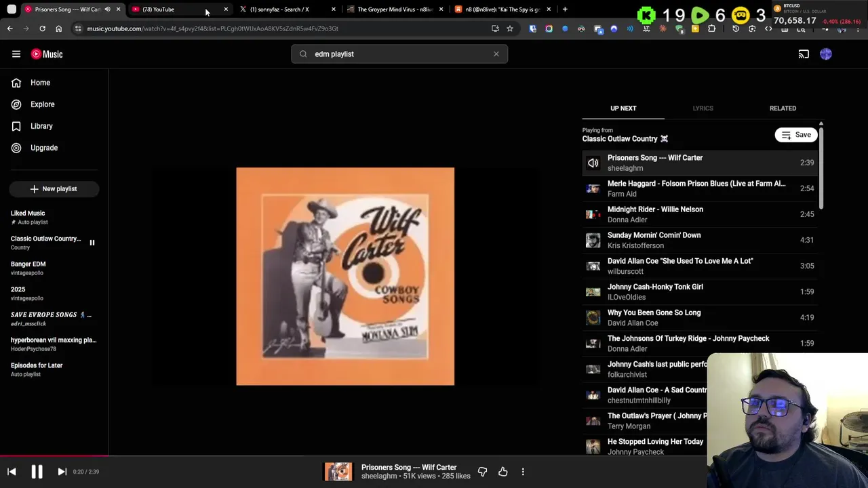Pause Classic Outlaw Country playlist in sidebar

[x=92, y=243]
